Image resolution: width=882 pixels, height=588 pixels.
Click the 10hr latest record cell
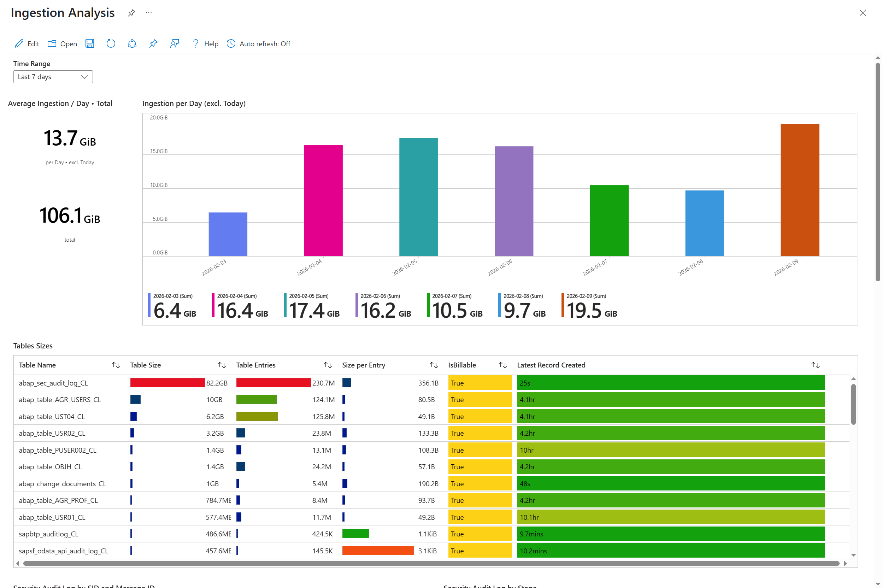click(670, 450)
